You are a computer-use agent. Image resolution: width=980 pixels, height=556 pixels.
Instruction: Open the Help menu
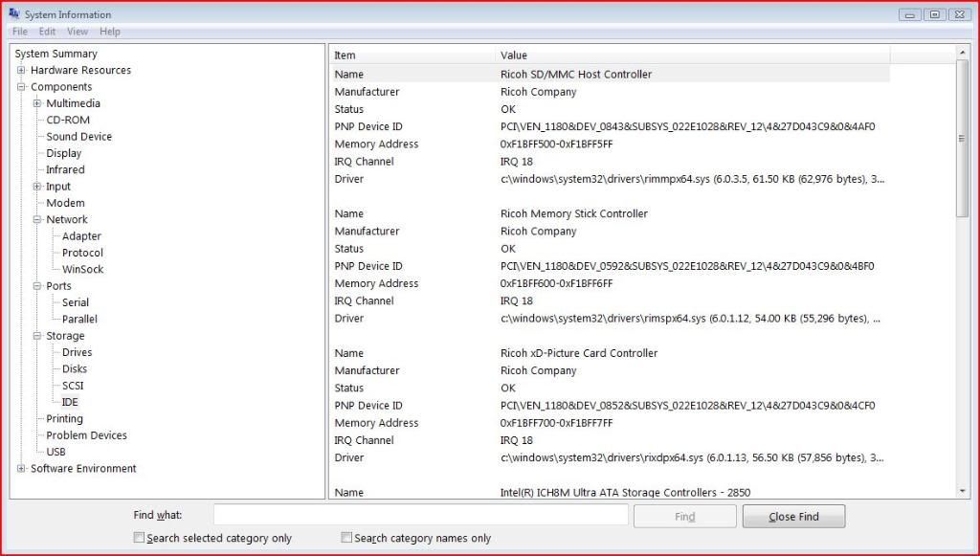click(110, 32)
